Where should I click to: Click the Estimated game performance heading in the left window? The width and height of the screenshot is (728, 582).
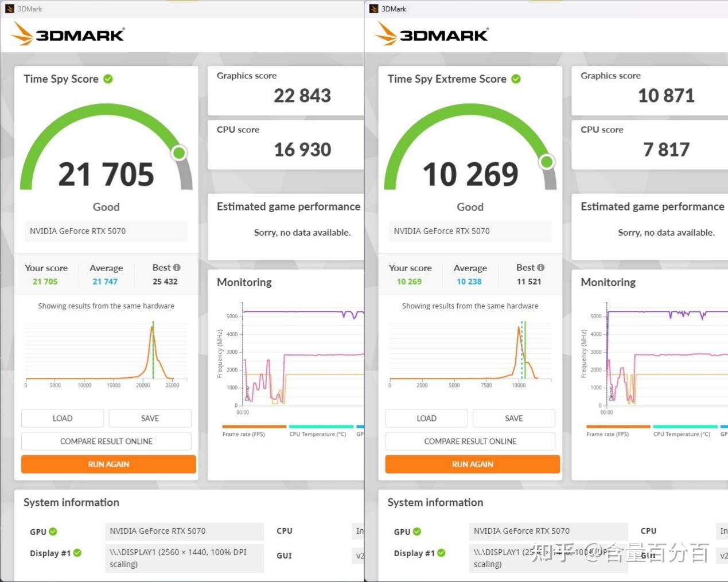[289, 206]
